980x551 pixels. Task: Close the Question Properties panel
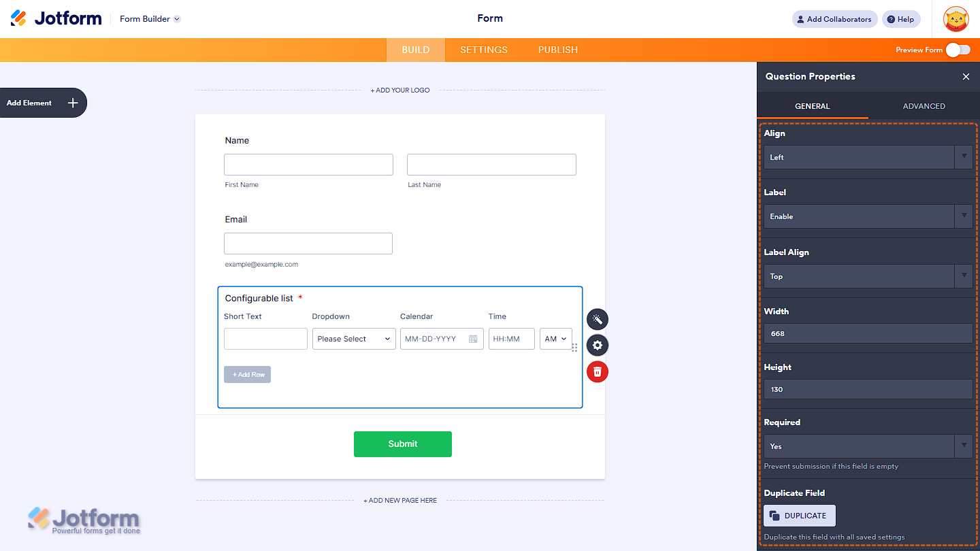[x=966, y=77]
